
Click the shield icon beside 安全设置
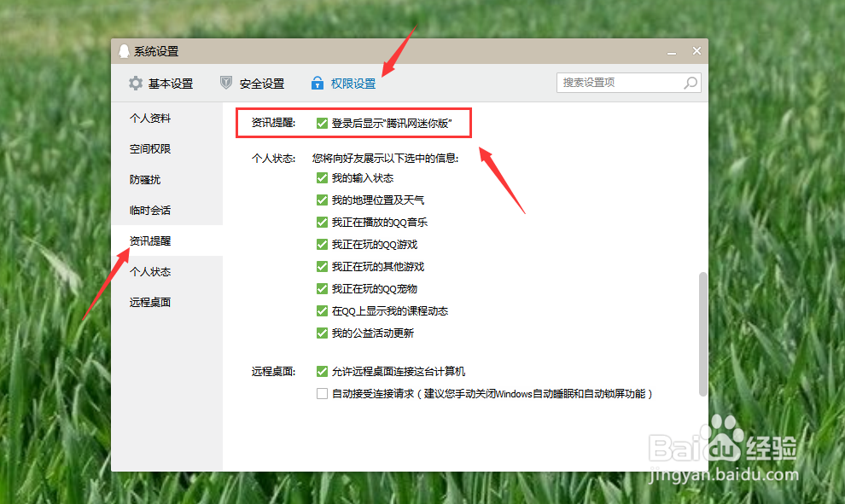tap(225, 83)
